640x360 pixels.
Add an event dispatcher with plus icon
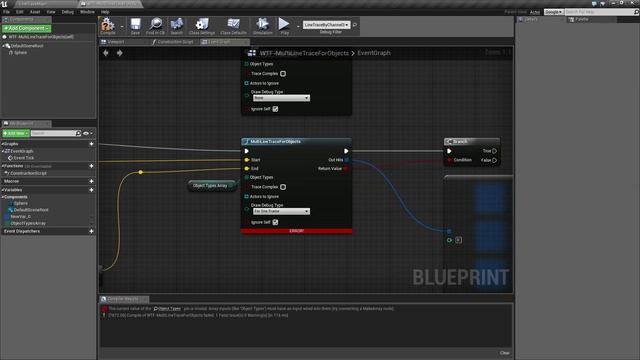(x=91, y=231)
